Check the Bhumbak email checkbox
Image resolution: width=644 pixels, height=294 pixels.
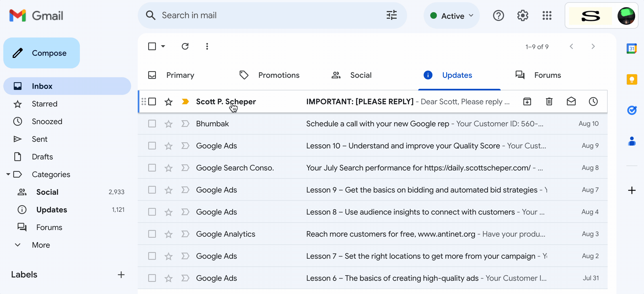pos(152,124)
